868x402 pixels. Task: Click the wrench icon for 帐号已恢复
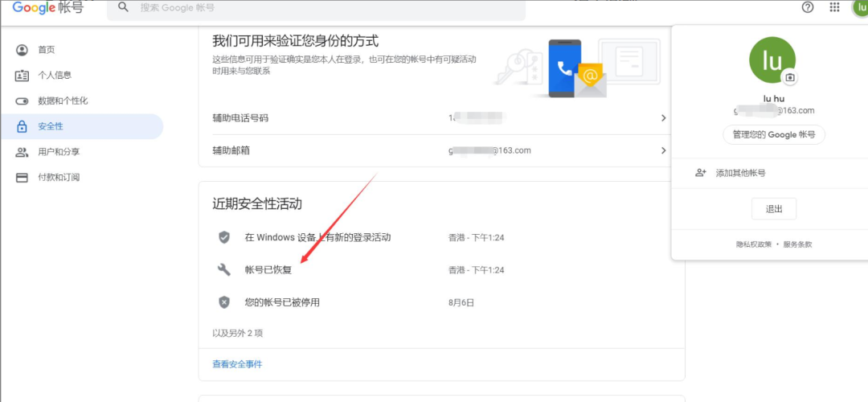[x=223, y=269]
